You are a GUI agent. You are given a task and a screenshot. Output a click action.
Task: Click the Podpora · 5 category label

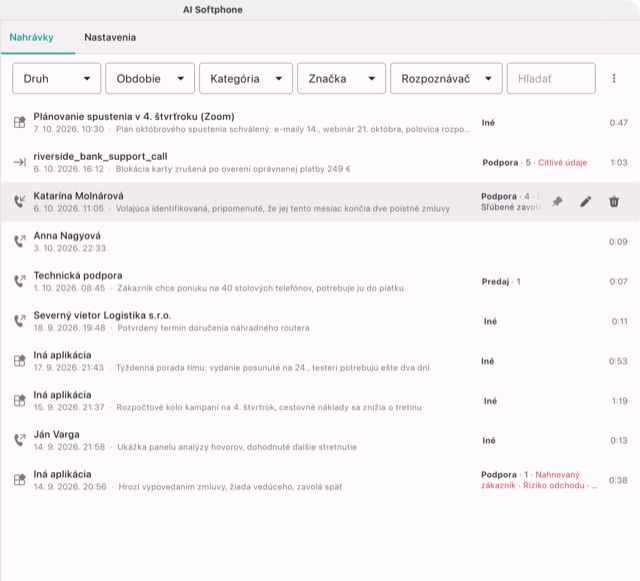(x=507, y=163)
